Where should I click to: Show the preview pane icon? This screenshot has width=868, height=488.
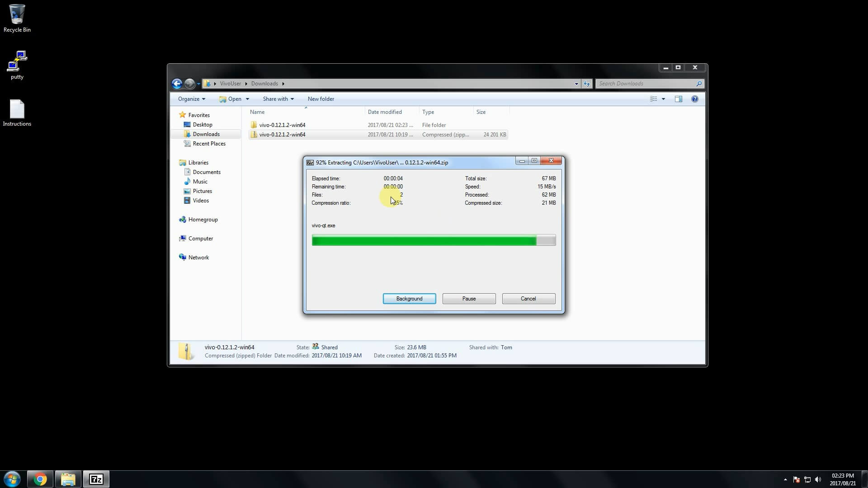click(678, 99)
